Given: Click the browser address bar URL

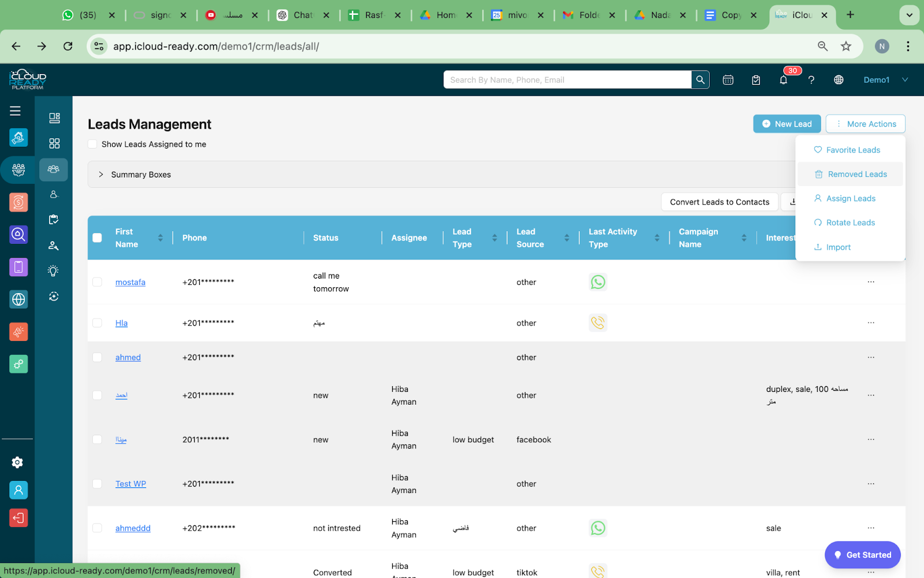Looking at the screenshot, I should point(216,46).
